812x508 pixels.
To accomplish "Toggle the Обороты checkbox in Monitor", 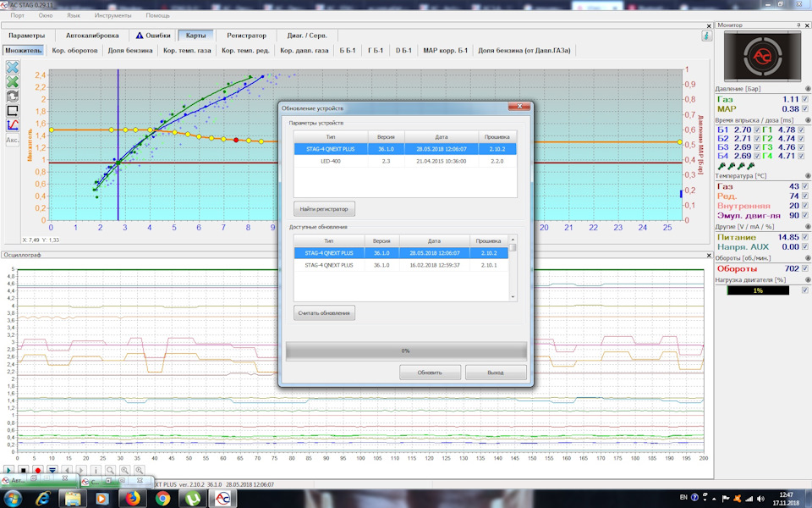I will click(x=804, y=268).
